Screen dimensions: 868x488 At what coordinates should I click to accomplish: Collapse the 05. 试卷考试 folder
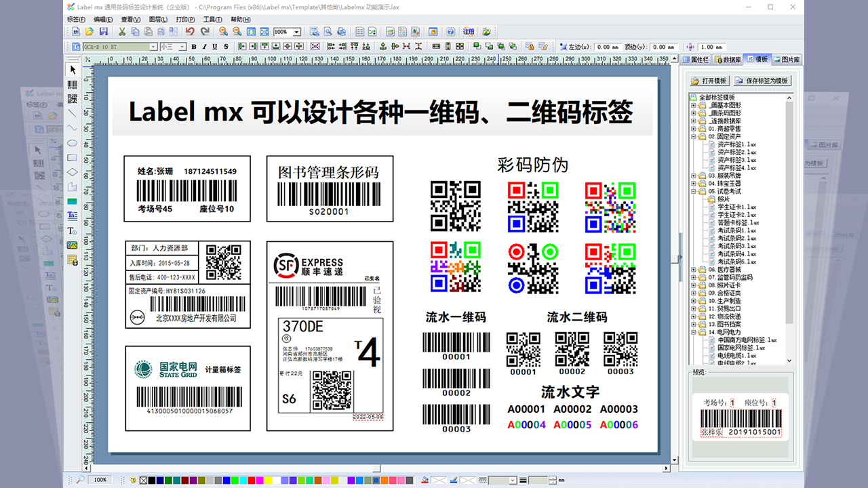[x=694, y=191]
